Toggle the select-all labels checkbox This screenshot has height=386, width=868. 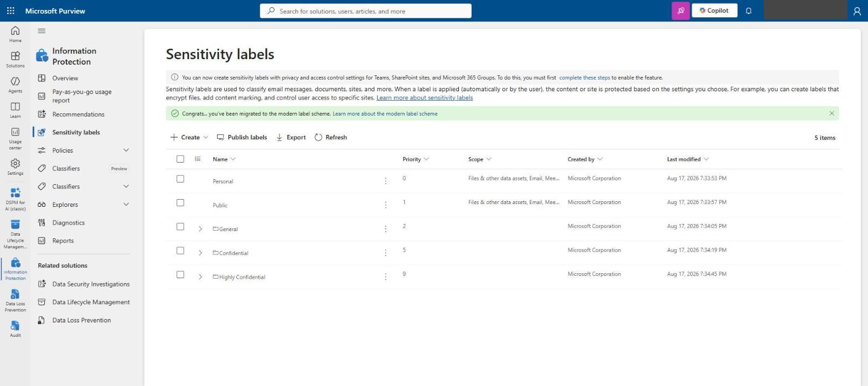coord(180,159)
